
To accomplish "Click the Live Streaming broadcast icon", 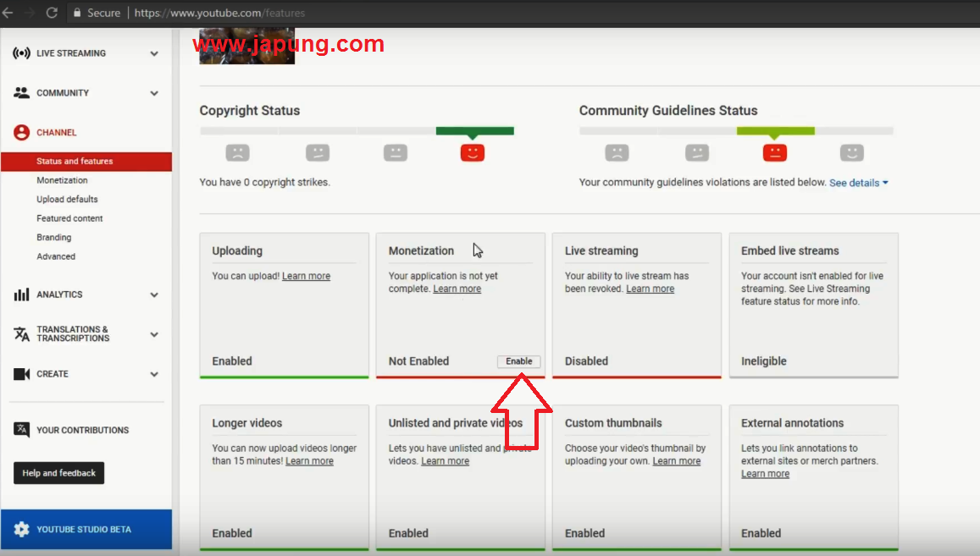I will pyautogui.click(x=21, y=53).
